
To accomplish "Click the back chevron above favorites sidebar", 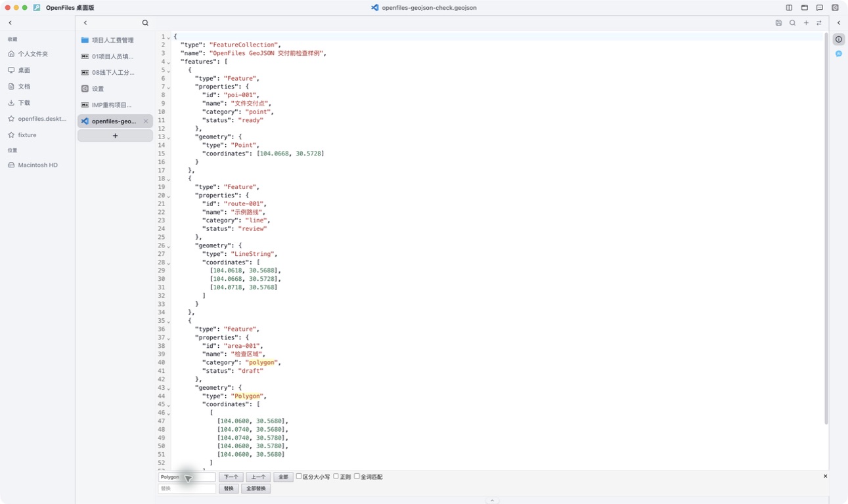I will 10,23.
